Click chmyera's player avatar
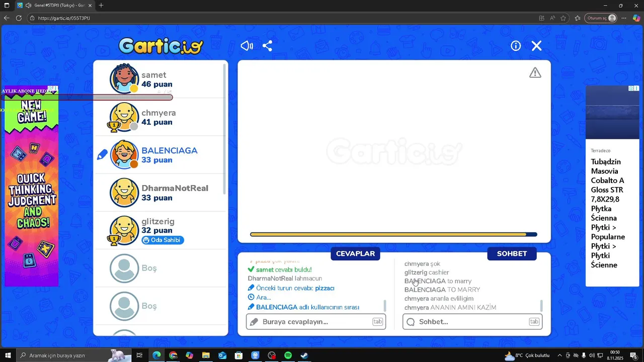The image size is (644, 362). point(124,117)
